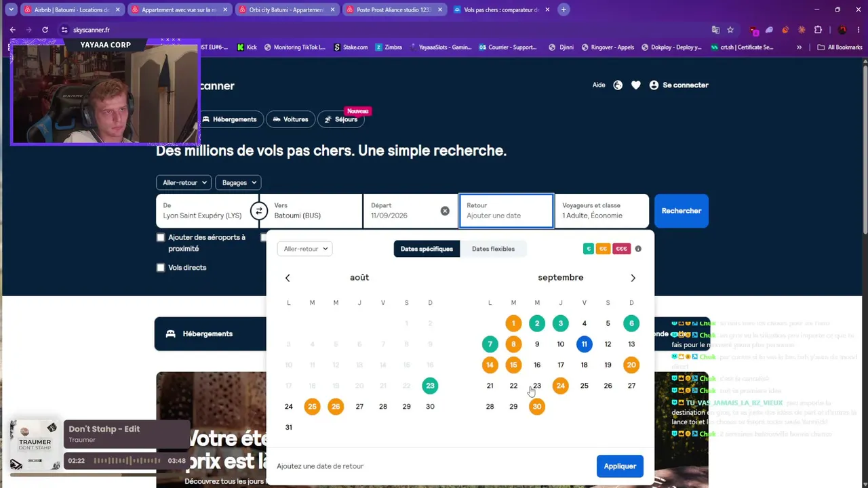
Task: Open the Aide help link
Action: tap(599, 85)
